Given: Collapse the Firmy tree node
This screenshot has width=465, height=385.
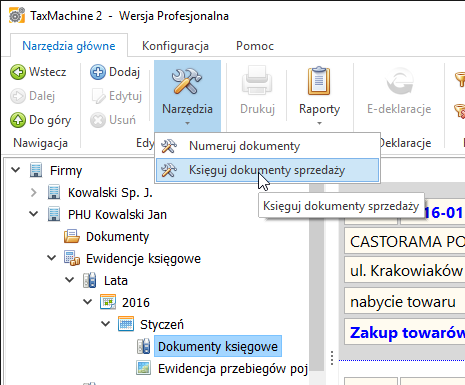Looking at the screenshot, I should (15, 170).
